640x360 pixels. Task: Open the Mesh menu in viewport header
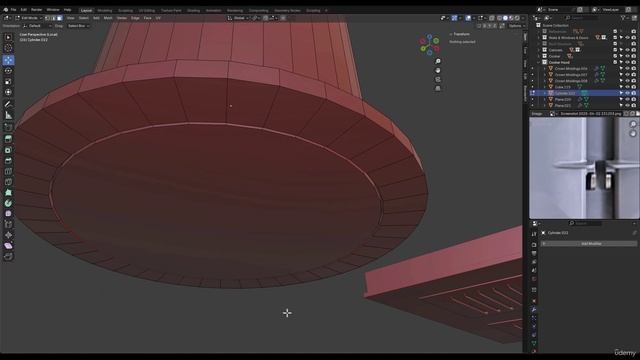(108, 18)
